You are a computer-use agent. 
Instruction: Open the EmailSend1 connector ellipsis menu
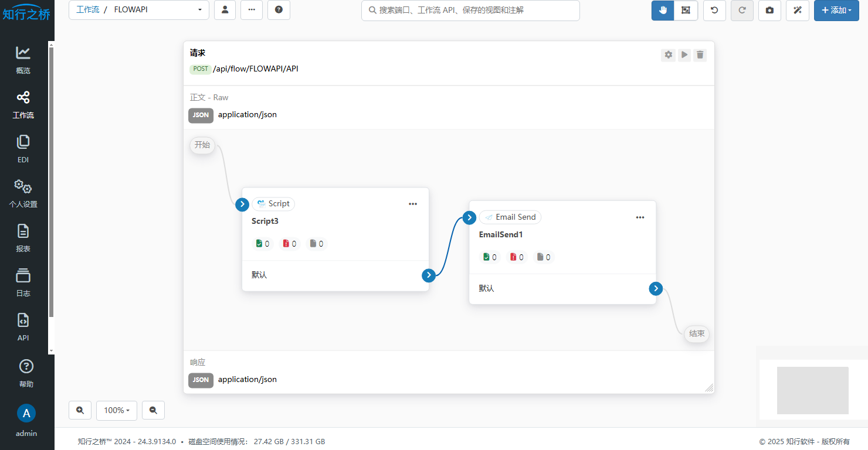640,217
